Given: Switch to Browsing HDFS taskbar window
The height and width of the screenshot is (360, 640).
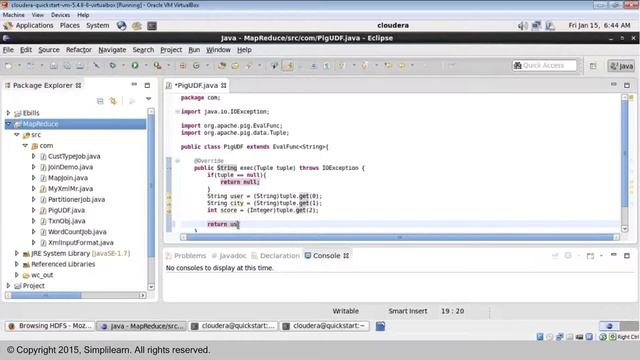Looking at the screenshot, I should coord(50,326).
